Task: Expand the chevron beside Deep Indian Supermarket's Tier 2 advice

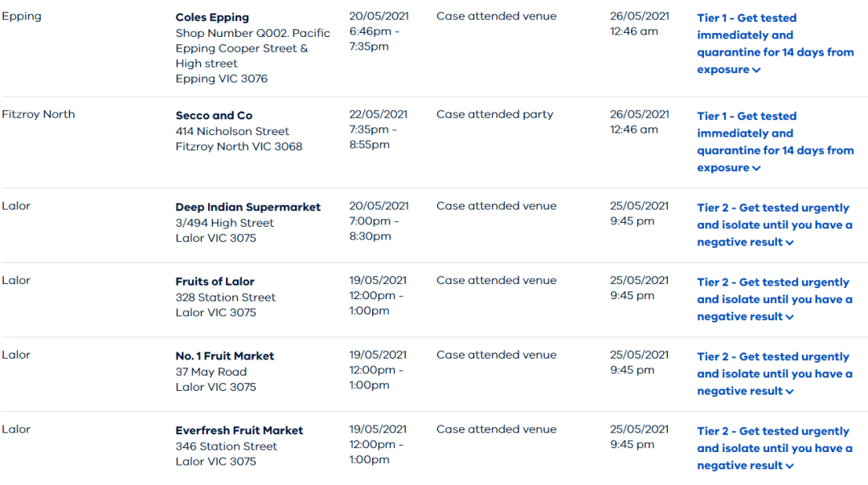Action: tap(790, 243)
